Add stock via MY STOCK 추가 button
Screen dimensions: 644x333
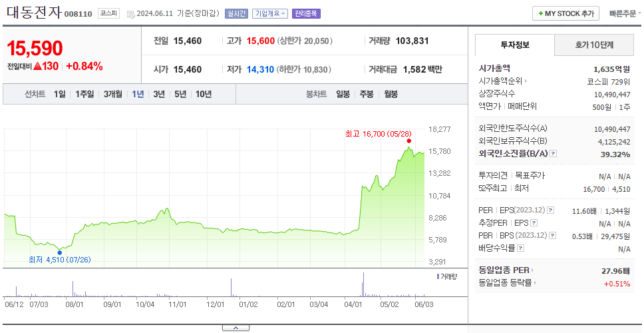565,13
